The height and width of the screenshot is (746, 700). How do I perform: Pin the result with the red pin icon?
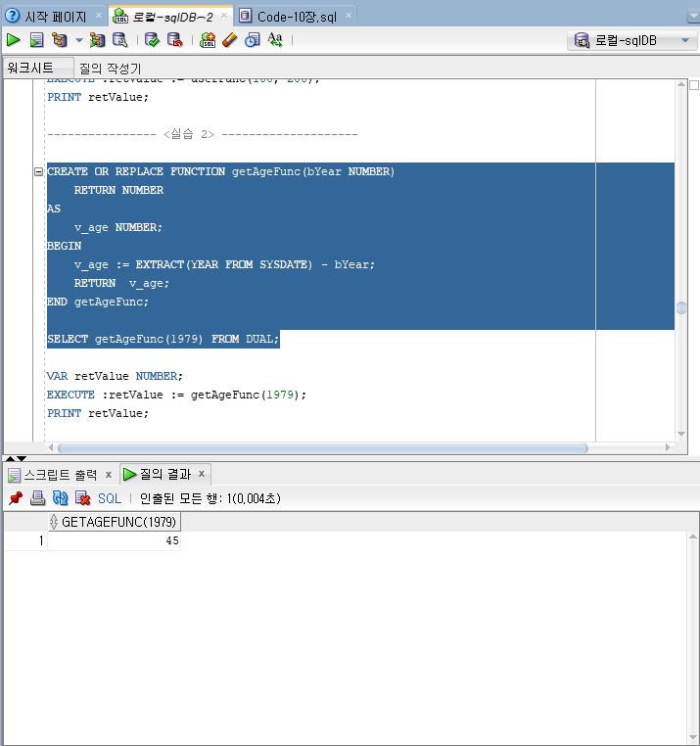tap(16, 498)
